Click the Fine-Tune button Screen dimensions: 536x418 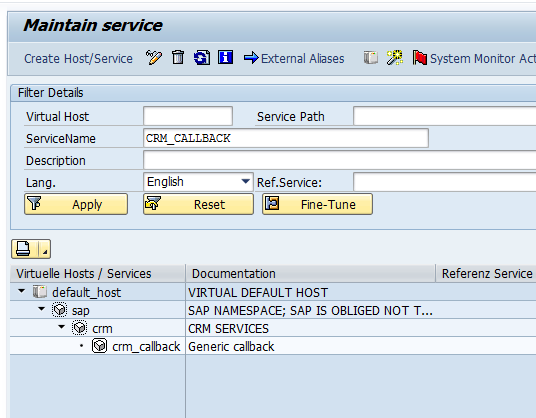tap(317, 204)
